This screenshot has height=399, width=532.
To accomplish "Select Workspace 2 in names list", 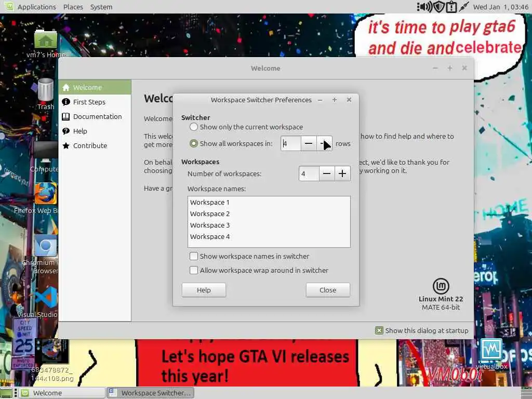I will tap(269, 214).
